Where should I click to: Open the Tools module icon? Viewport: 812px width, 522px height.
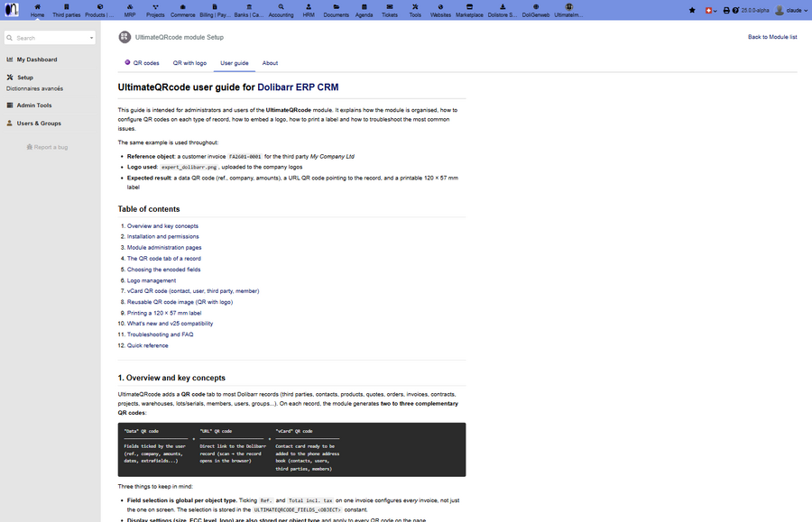click(415, 6)
